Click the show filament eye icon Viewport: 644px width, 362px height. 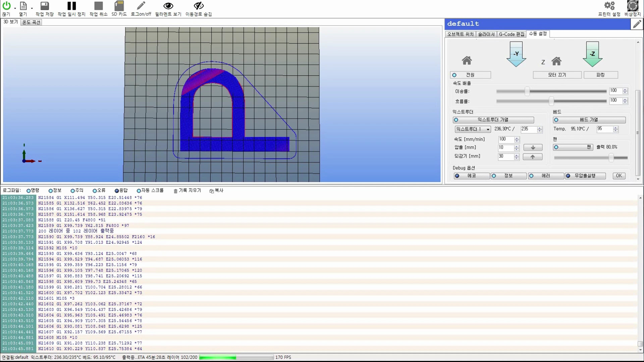[168, 6]
